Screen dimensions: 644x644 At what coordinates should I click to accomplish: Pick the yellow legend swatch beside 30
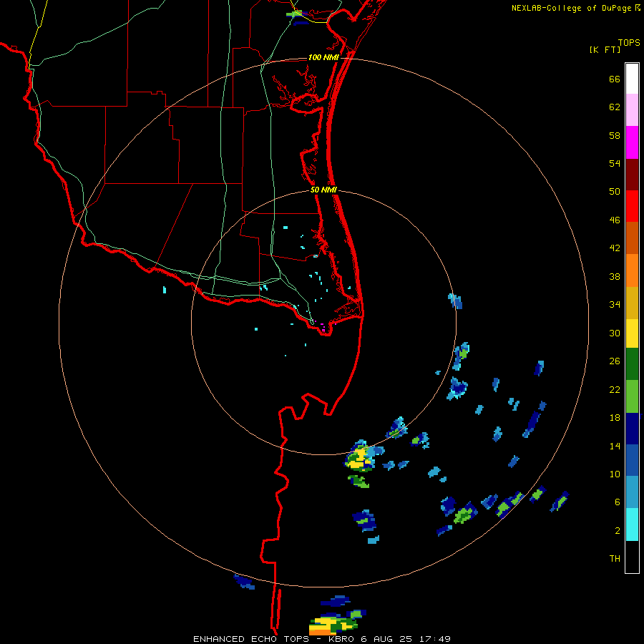[x=632, y=333]
